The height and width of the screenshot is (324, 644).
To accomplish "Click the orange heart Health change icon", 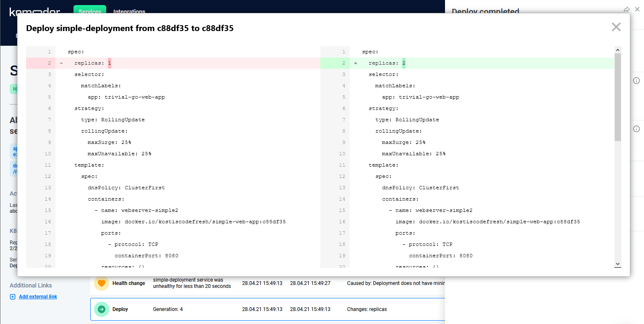I will pyautogui.click(x=101, y=283).
